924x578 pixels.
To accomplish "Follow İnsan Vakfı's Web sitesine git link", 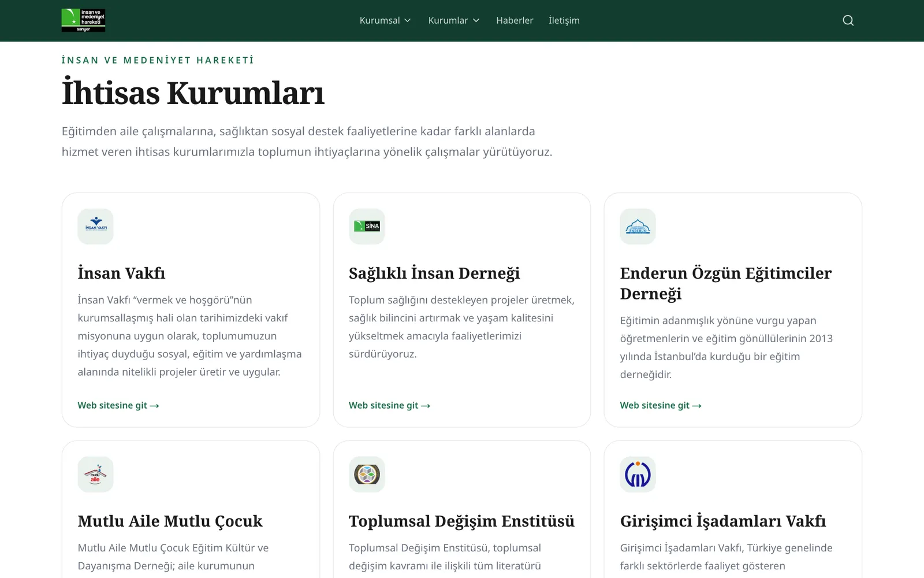I will tap(118, 405).
